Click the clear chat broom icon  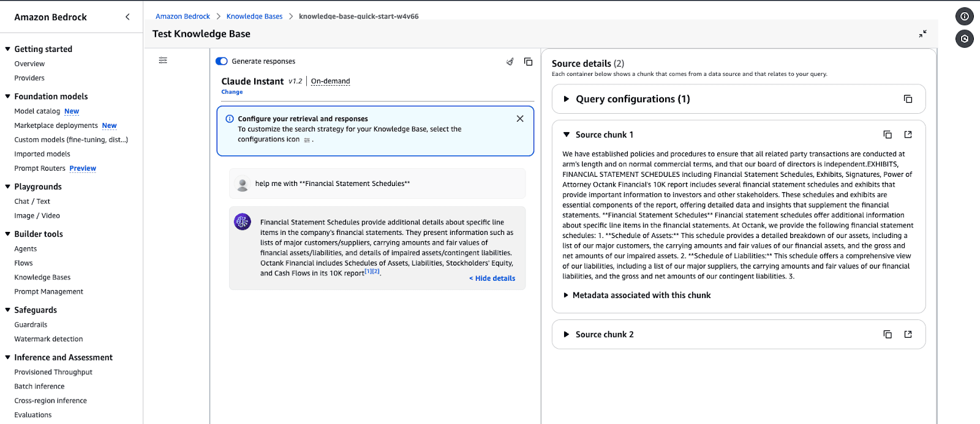tap(510, 62)
